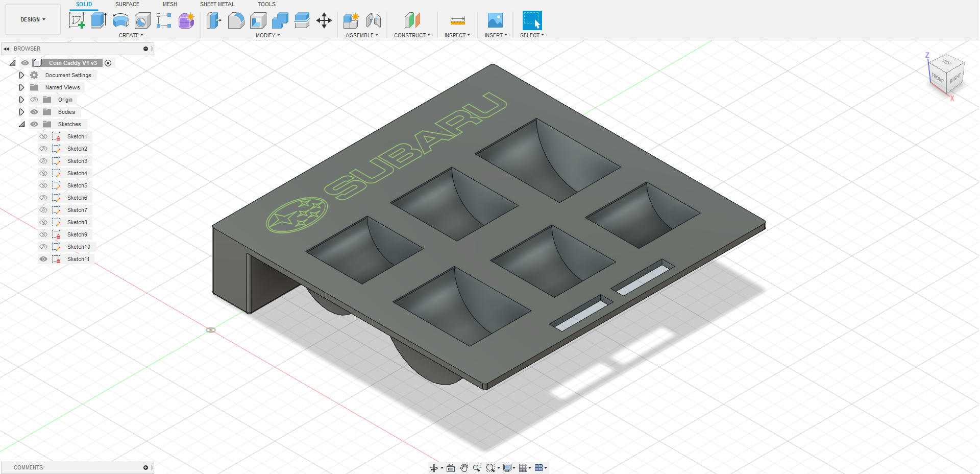
Task: Select the Create Form tool
Action: (186, 20)
